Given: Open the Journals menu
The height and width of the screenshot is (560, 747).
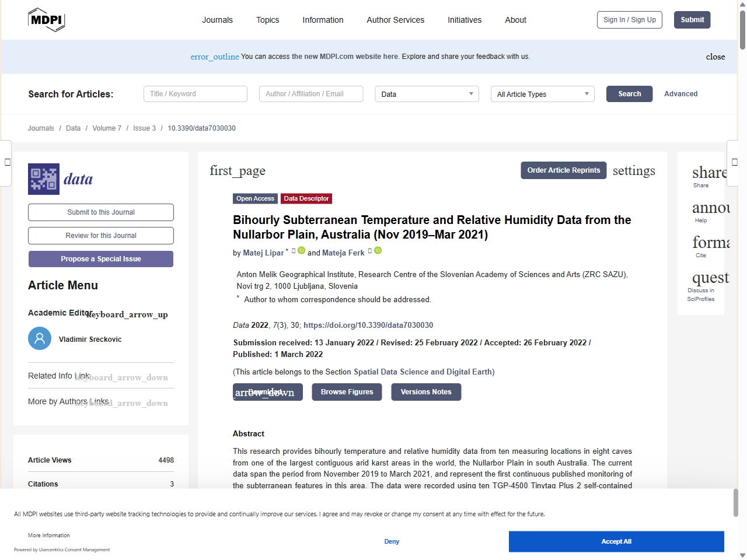Looking at the screenshot, I should point(217,20).
